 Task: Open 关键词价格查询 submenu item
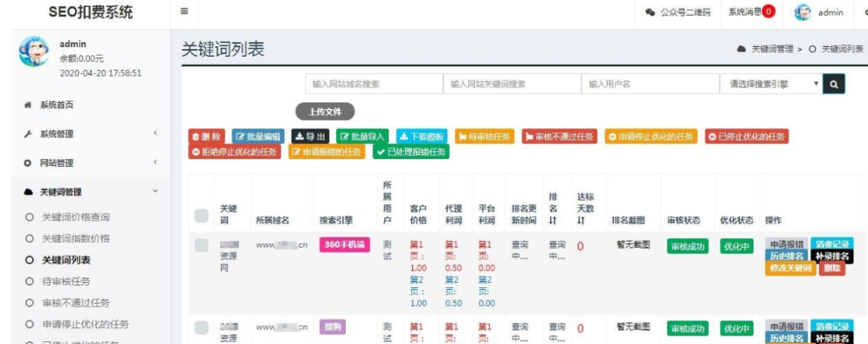tap(76, 217)
